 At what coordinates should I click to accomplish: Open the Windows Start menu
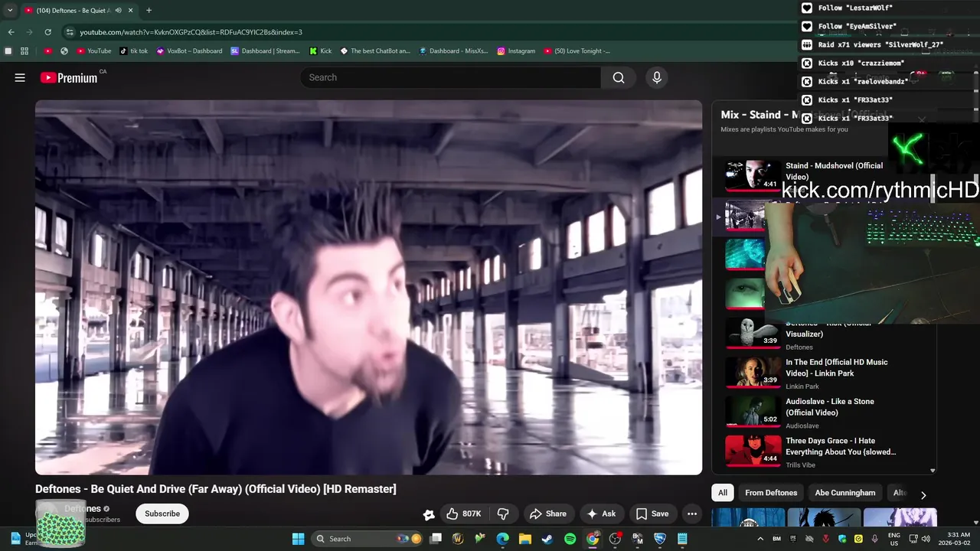coord(298,539)
